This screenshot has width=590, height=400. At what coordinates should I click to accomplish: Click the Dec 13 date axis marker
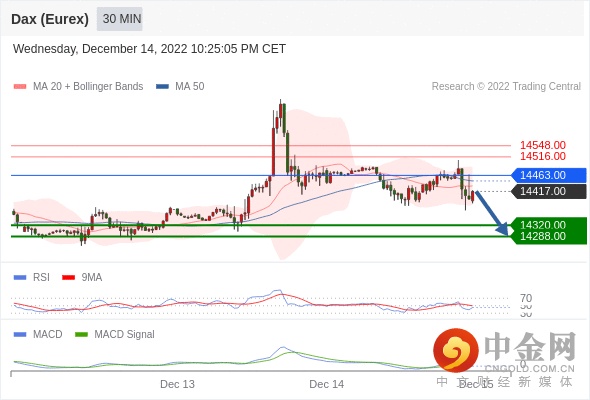coord(177,384)
